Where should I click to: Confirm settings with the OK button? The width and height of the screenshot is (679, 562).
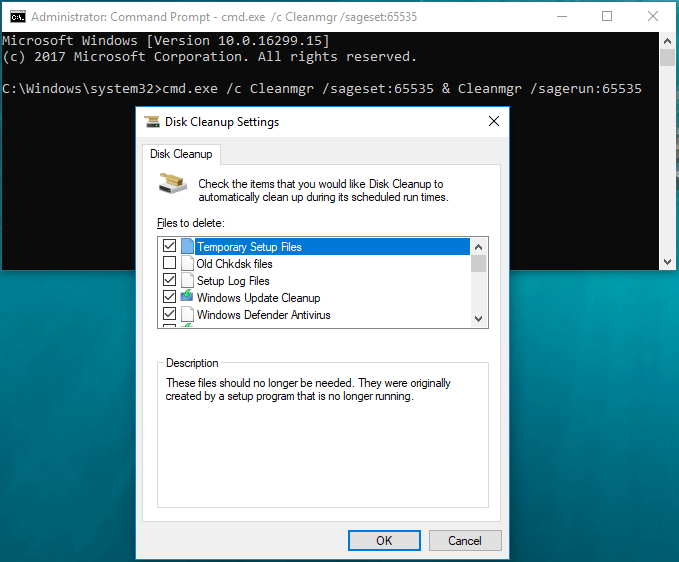[384, 540]
